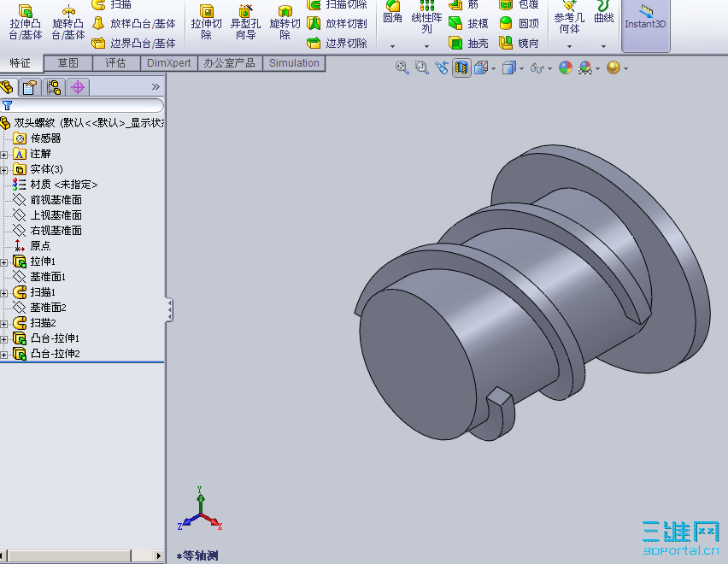
Task: Expand the manager tabs chevron
Action: [156, 87]
